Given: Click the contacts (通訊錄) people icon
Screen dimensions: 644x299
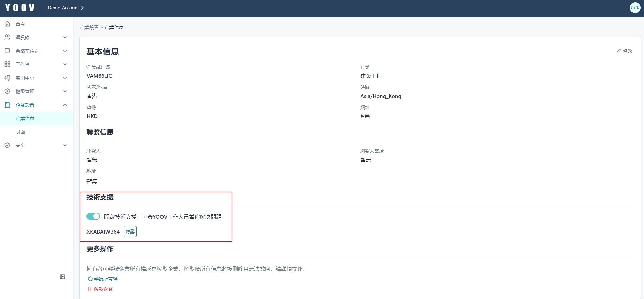Looking at the screenshot, I should [7, 37].
